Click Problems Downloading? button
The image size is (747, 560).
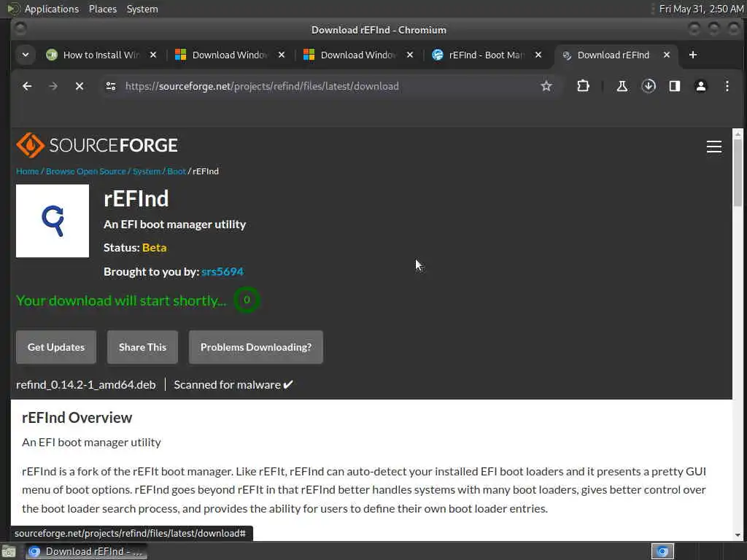pos(256,347)
